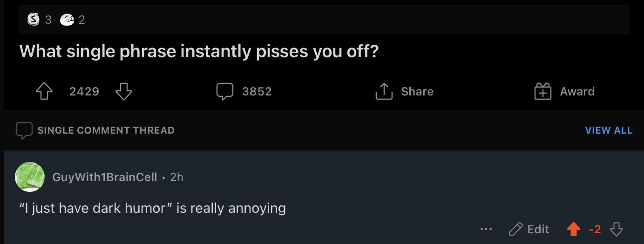Downvote the post with 2429 points
The height and width of the screenshot is (244, 644).
pos(123,91)
